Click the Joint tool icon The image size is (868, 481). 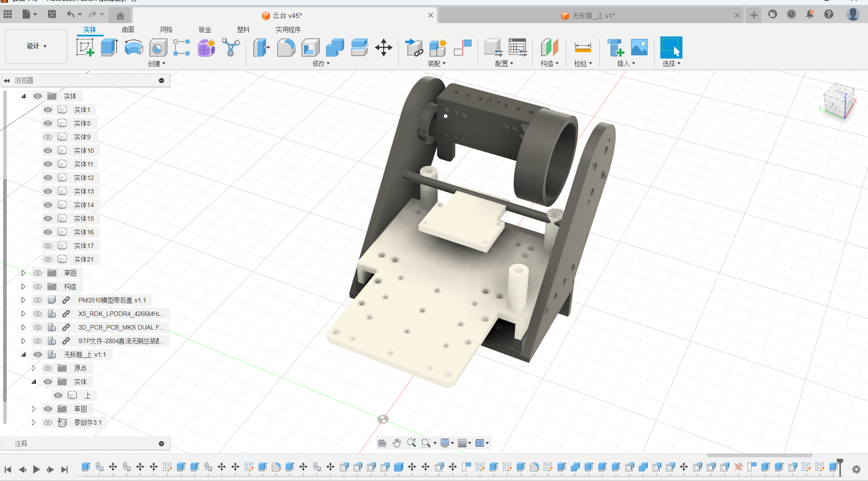point(463,47)
